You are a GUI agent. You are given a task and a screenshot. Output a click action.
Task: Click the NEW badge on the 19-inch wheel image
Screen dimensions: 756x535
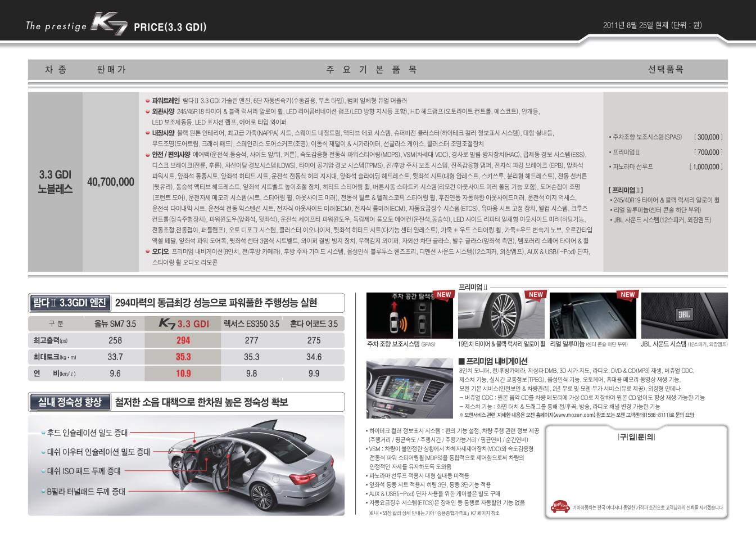click(536, 294)
